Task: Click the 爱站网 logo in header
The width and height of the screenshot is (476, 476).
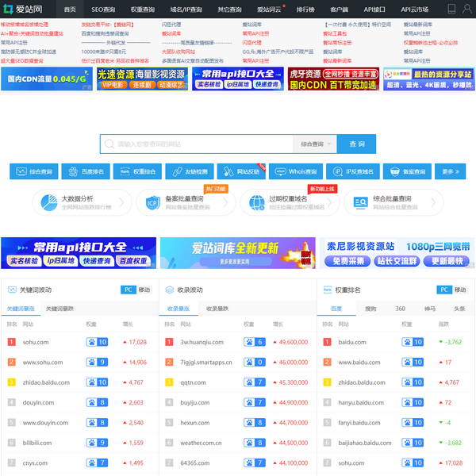Action: coord(24,9)
